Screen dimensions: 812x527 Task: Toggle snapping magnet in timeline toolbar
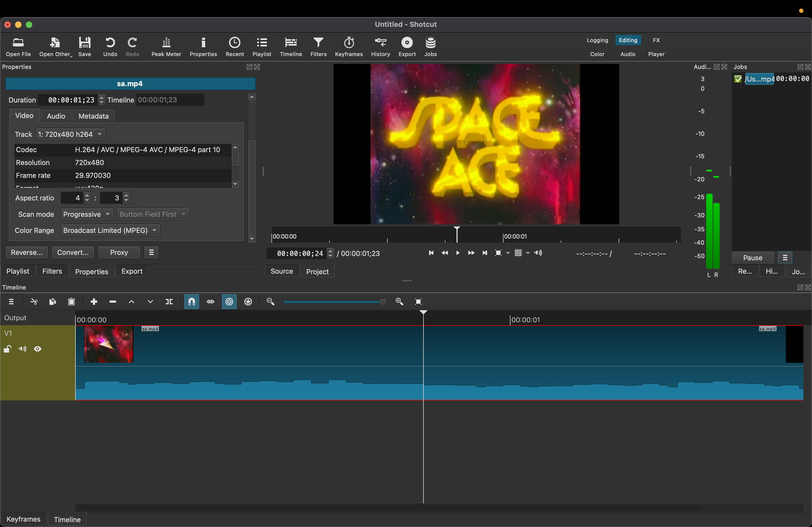(192, 302)
